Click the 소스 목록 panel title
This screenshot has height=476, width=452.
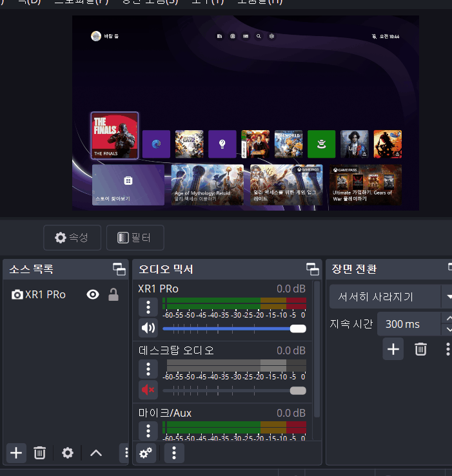pos(32,269)
